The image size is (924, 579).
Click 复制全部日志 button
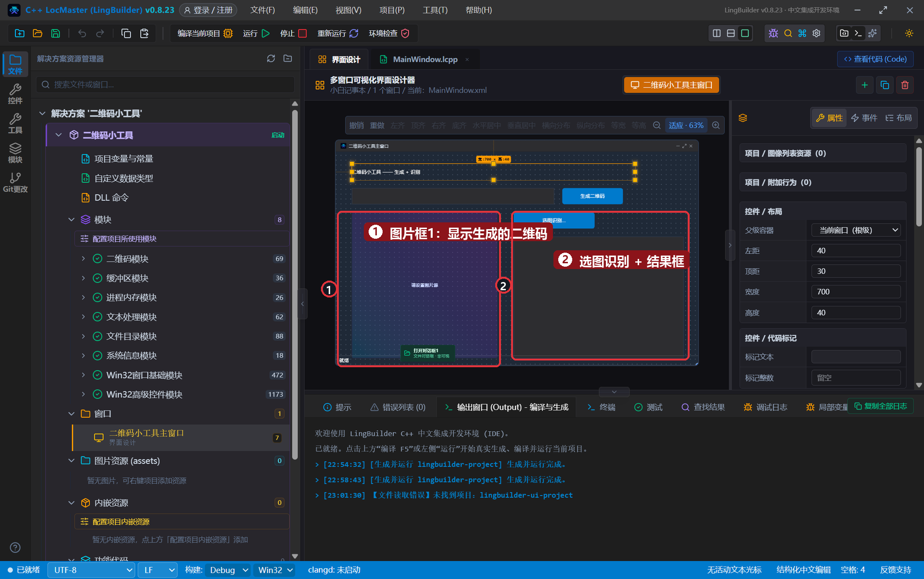(880, 406)
